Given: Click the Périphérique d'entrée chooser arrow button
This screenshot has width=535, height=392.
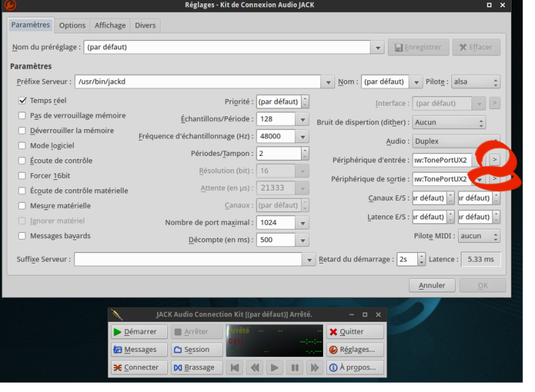Looking at the screenshot, I should click(x=495, y=160).
